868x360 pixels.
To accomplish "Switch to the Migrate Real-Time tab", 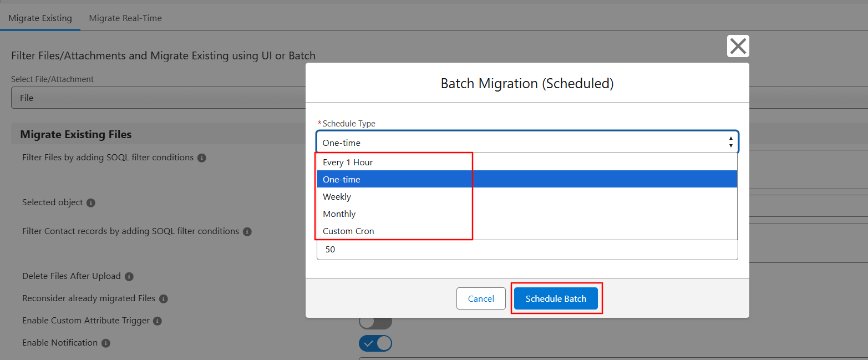I will (125, 18).
